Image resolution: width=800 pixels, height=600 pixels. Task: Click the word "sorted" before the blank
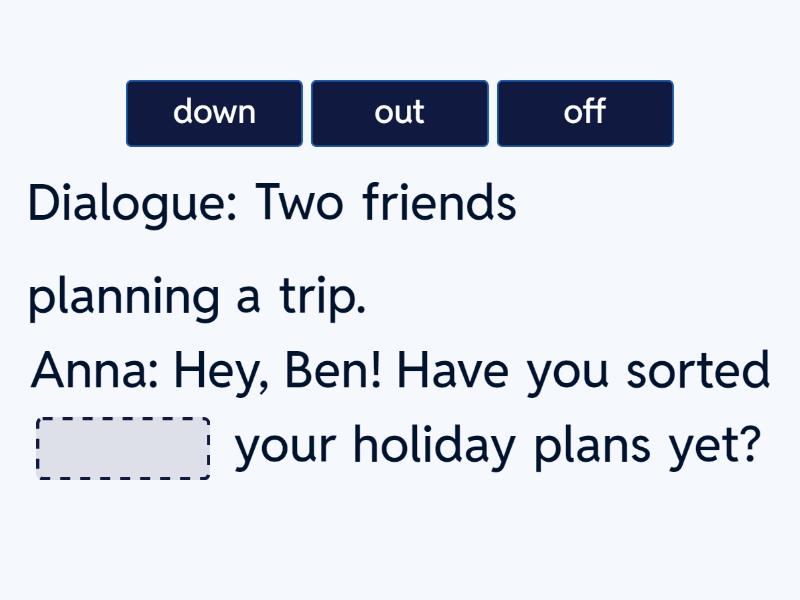click(698, 372)
